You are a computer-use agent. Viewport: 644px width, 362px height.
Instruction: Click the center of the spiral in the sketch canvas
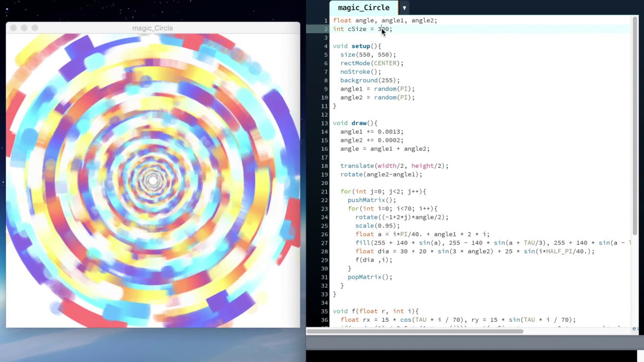point(153,180)
